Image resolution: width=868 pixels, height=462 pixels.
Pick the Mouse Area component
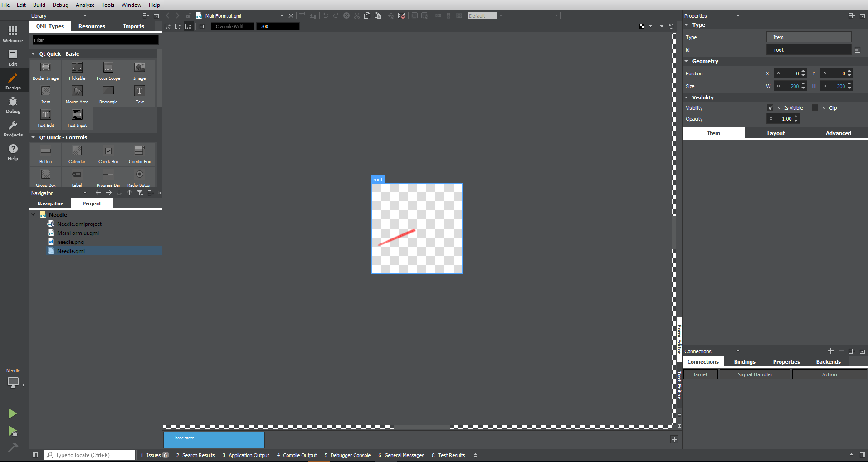pos(77,94)
